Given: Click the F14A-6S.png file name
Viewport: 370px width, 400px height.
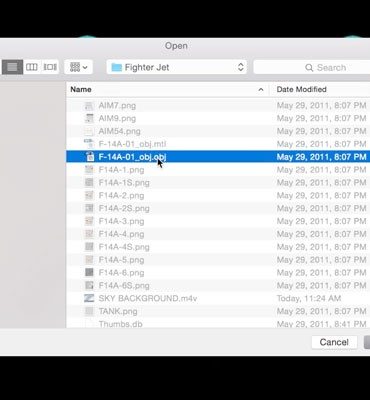Looking at the screenshot, I should tap(124, 285).
